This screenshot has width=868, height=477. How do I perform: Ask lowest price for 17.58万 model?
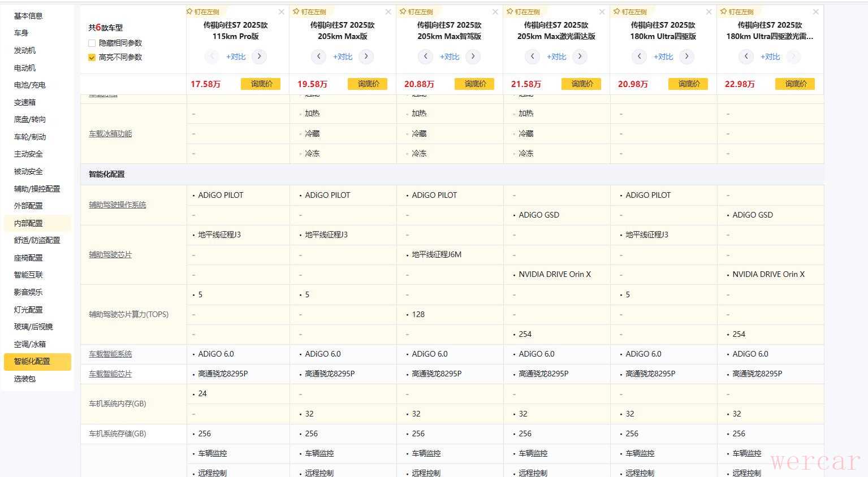click(x=261, y=84)
